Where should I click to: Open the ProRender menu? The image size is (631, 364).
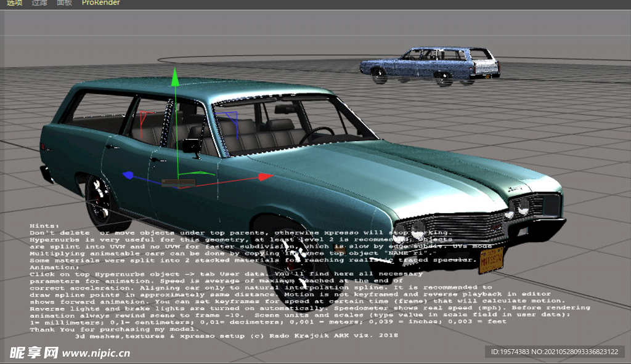pyautogui.click(x=100, y=3)
